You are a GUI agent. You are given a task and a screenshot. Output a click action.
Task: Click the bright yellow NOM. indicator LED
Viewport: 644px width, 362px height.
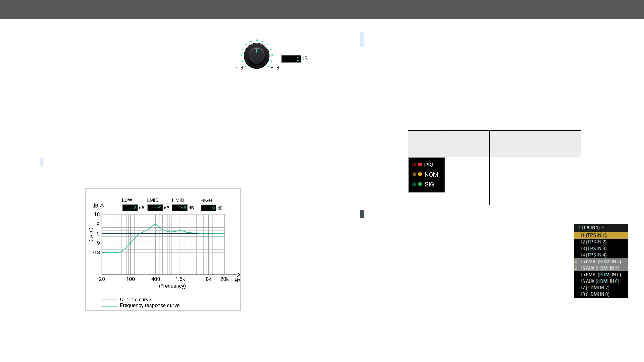[x=420, y=174]
